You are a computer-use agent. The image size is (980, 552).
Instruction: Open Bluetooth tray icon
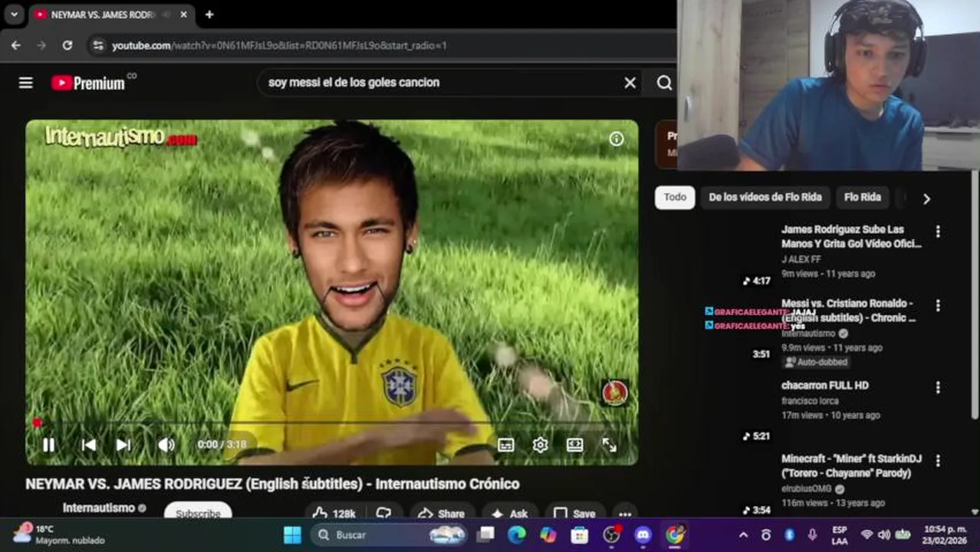pos(789,534)
